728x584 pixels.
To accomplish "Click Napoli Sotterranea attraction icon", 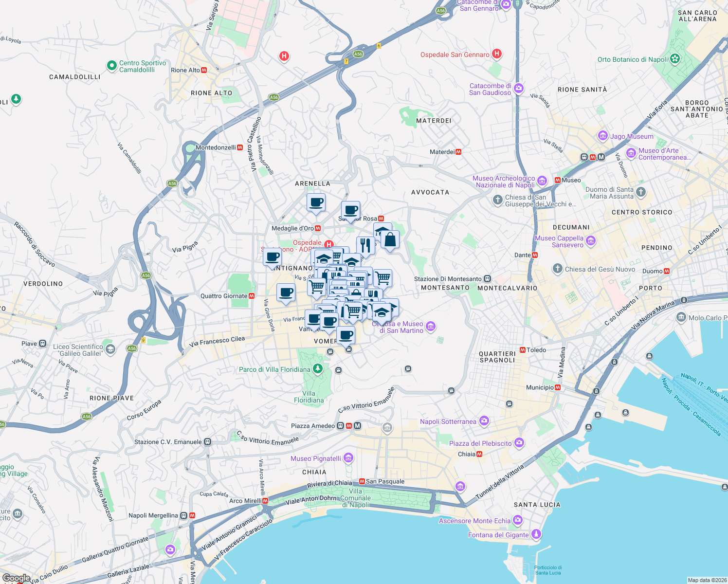I will click(x=484, y=421).
